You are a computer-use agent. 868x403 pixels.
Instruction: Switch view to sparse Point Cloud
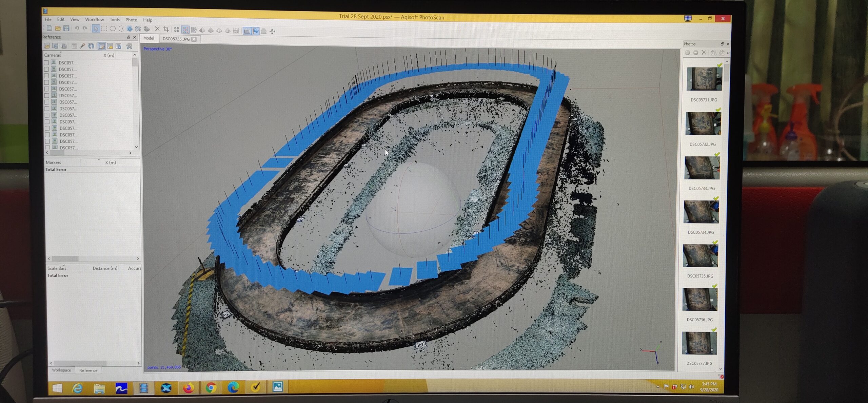(177, 30)
